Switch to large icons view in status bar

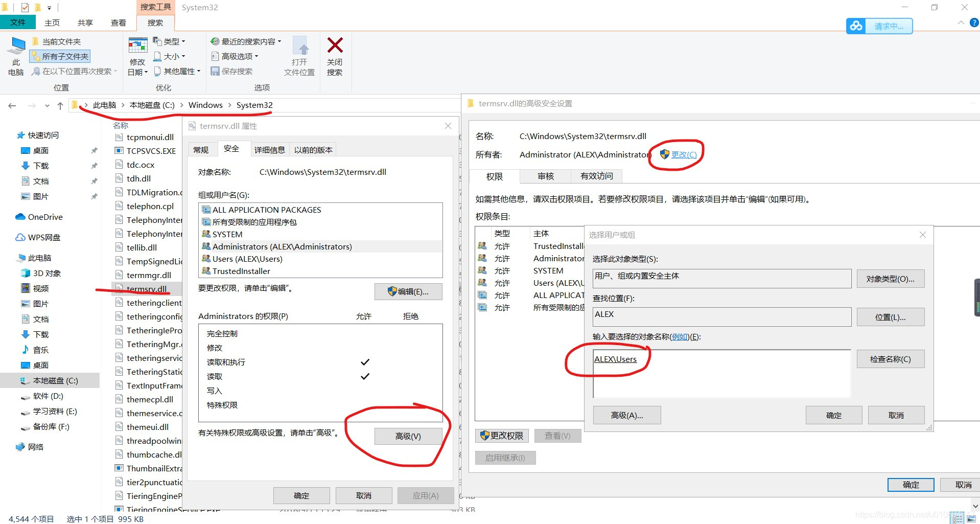[971, 518]
